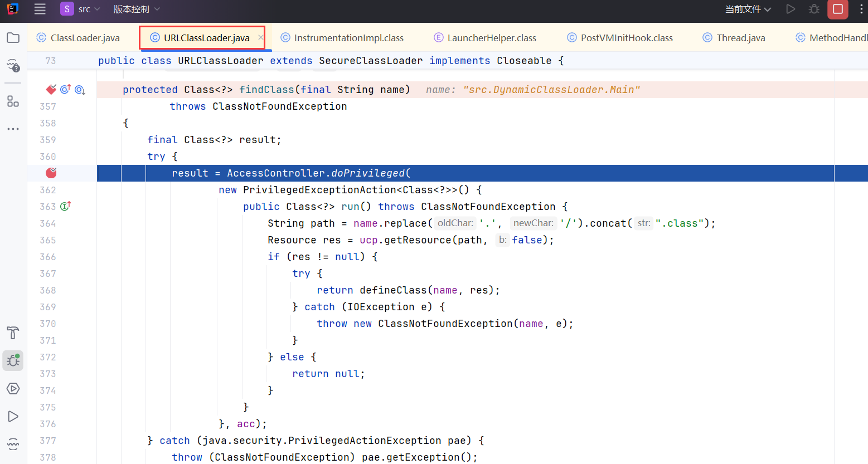Toggle the breakpoint on the doPrivileged line

pos(51,173)
